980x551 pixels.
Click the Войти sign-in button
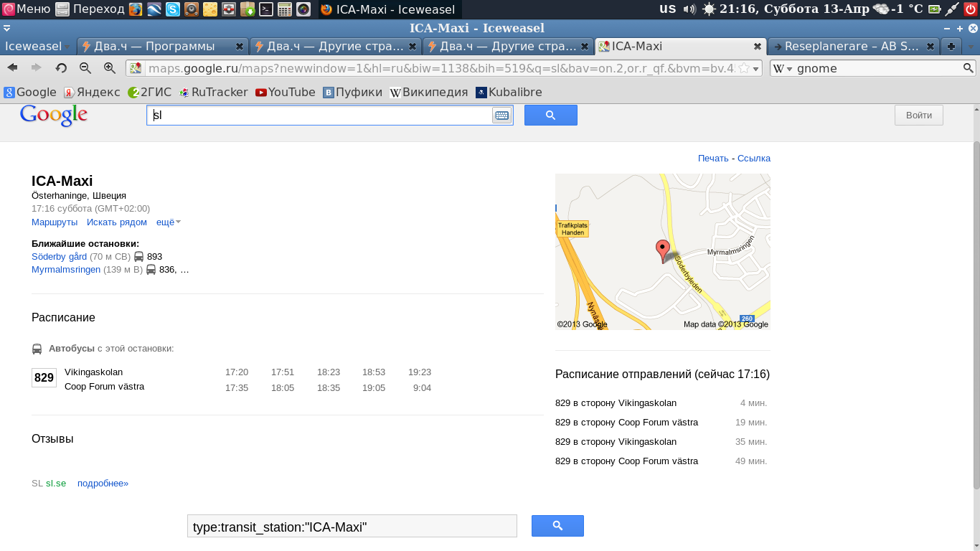coord(919,115)
